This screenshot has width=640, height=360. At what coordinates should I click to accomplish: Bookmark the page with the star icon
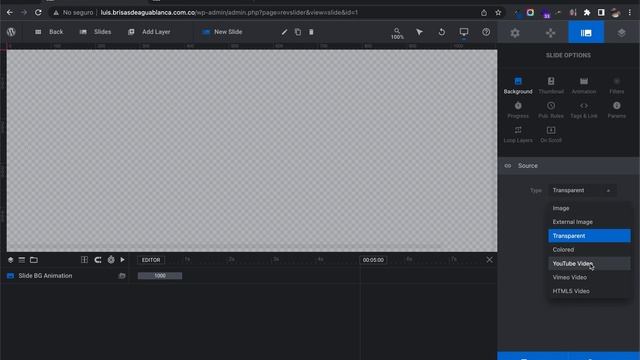tap(498, 13)
